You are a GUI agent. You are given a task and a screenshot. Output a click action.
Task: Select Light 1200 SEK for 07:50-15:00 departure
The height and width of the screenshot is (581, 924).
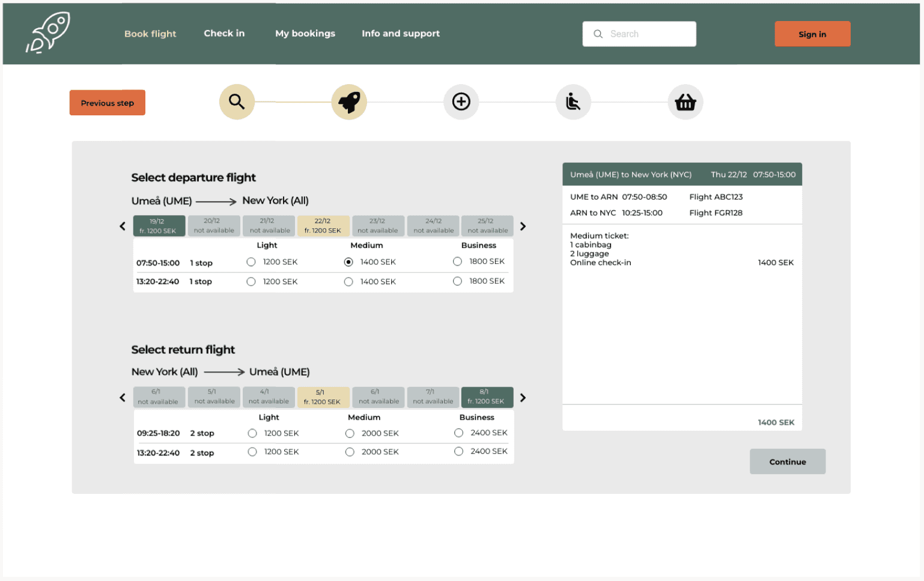point(251,262)
